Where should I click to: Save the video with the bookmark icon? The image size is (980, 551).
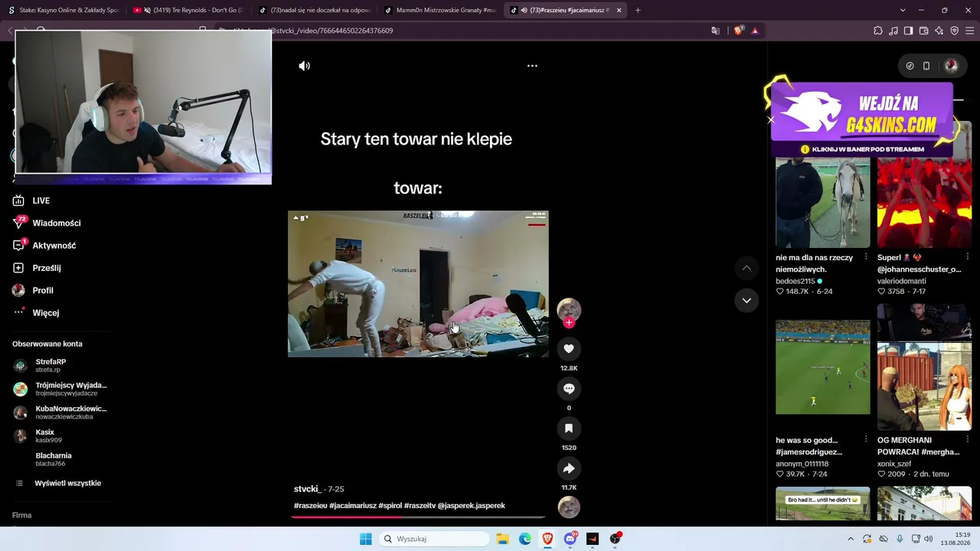click(x=569, y=429)
